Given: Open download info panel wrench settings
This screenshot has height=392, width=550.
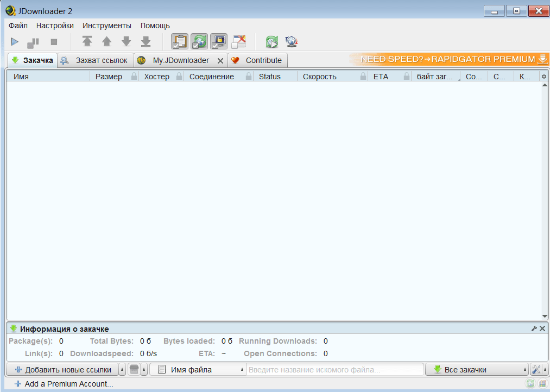Looking at the screenshot, I should (534, 328).
